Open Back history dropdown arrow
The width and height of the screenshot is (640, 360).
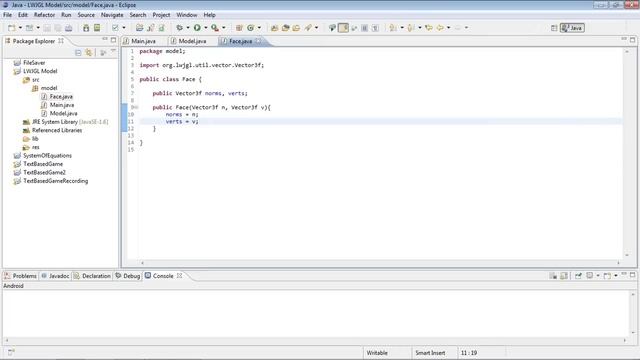click(x=449, y=28)
